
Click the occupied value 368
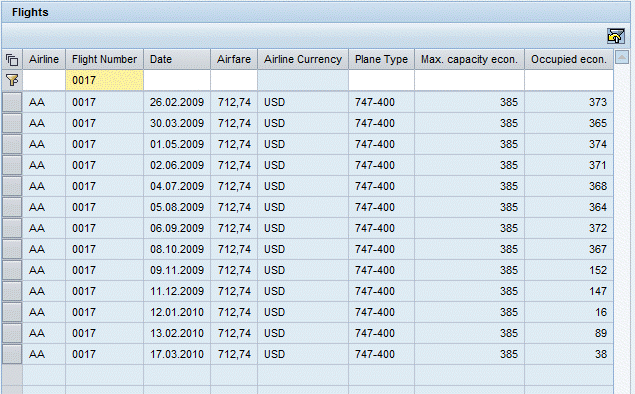(598, 186)
